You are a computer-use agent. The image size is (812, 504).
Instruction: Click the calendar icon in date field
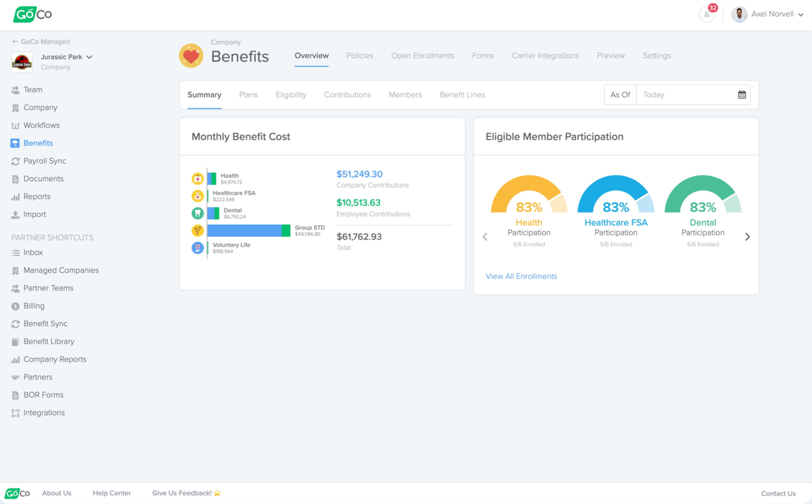click(742, 95)
